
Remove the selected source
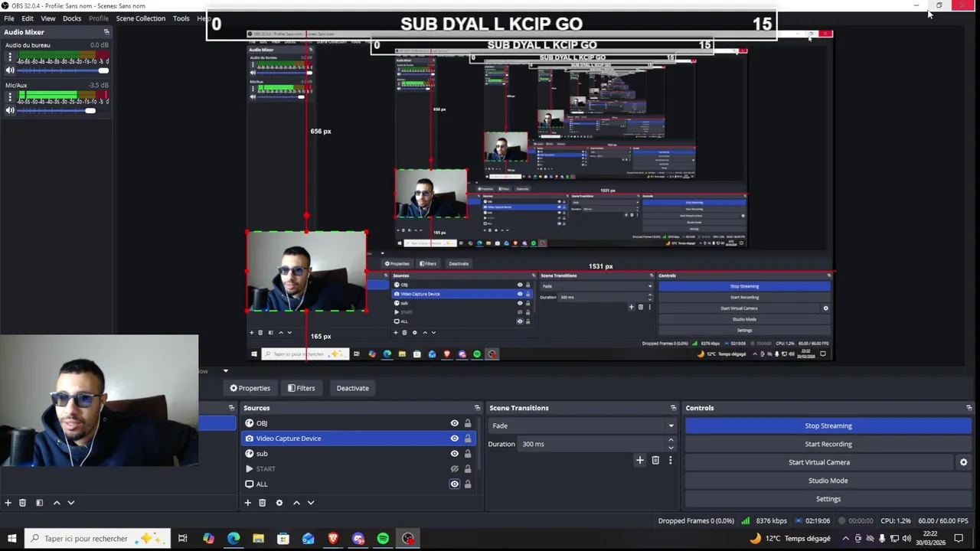click(262, 503)
